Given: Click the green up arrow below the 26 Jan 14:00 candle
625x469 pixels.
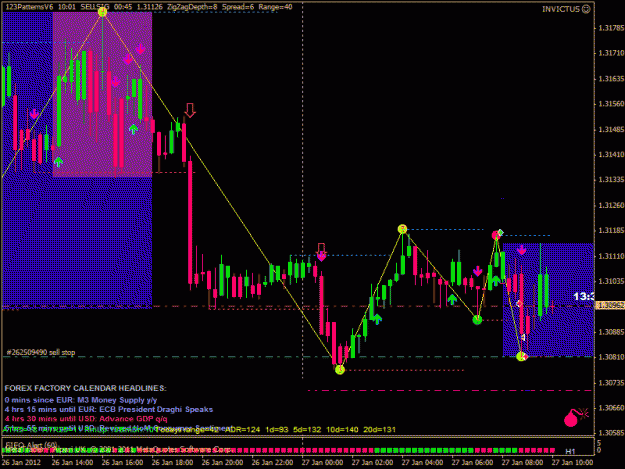Looking at the screenshot, I should (x=58, y=162).
